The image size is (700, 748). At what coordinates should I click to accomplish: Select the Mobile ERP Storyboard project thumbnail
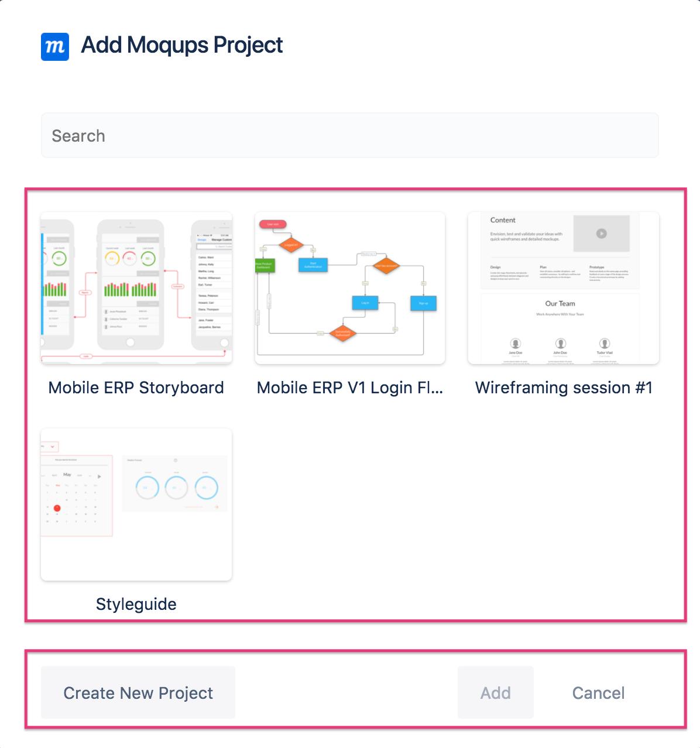point(136,288)
